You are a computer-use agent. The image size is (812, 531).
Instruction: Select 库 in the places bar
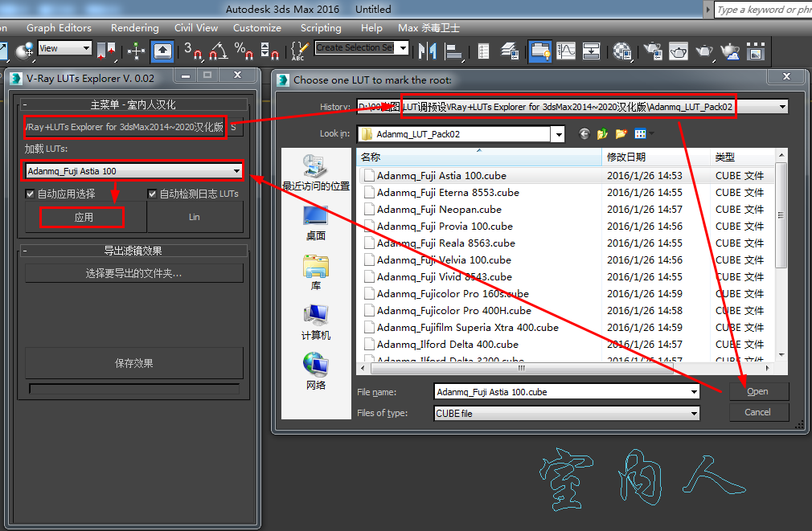(x=316, y=273)
